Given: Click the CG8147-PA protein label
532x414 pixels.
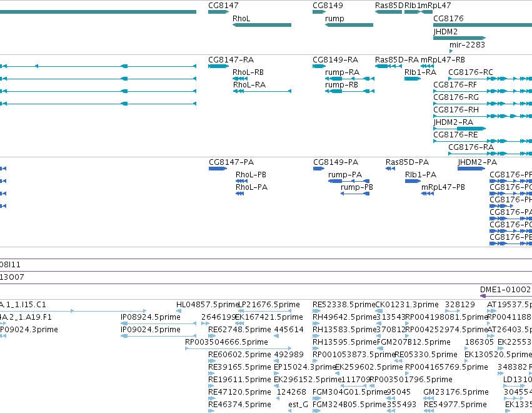Looking at the screenshot, I should [x=231, y=162].
